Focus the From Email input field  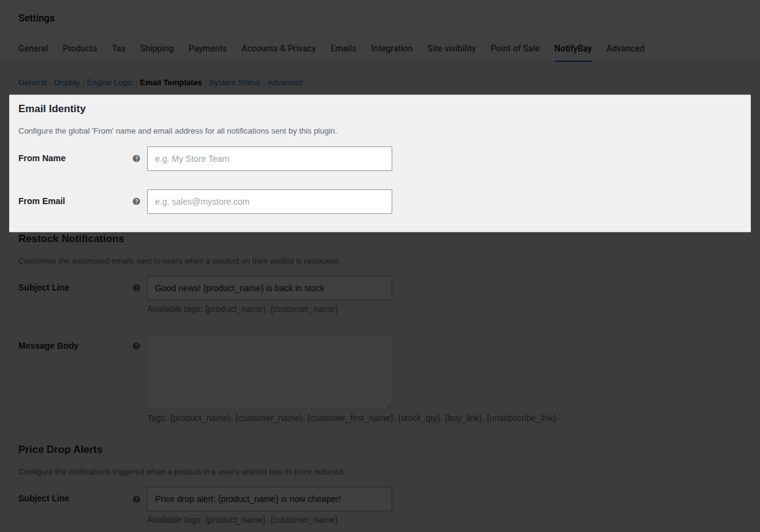[x=270, y=202]
